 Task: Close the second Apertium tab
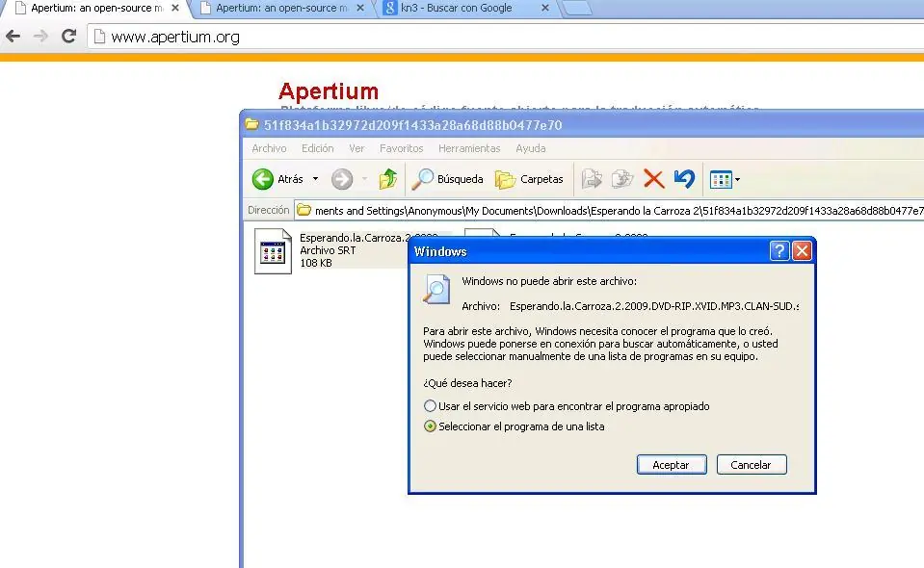point(360,9)
